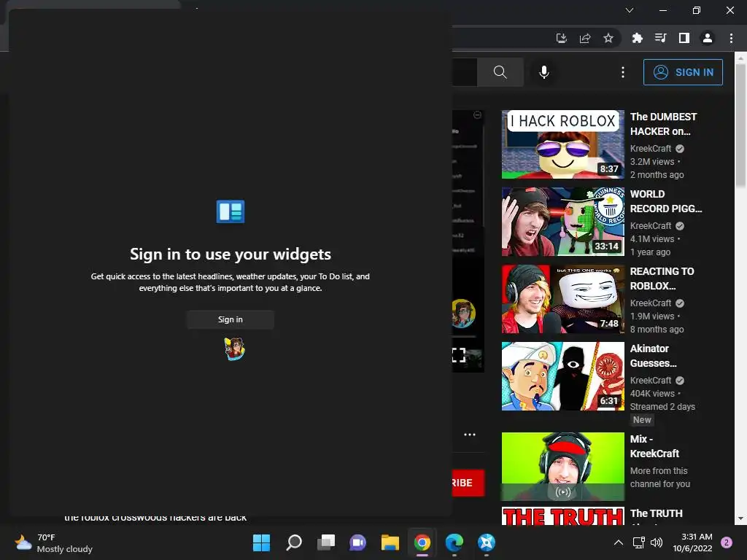747x560 pixels.
Task: Open WORLD RECORD PIGGY video thumbnail
Action: click(x=562, y=222)
